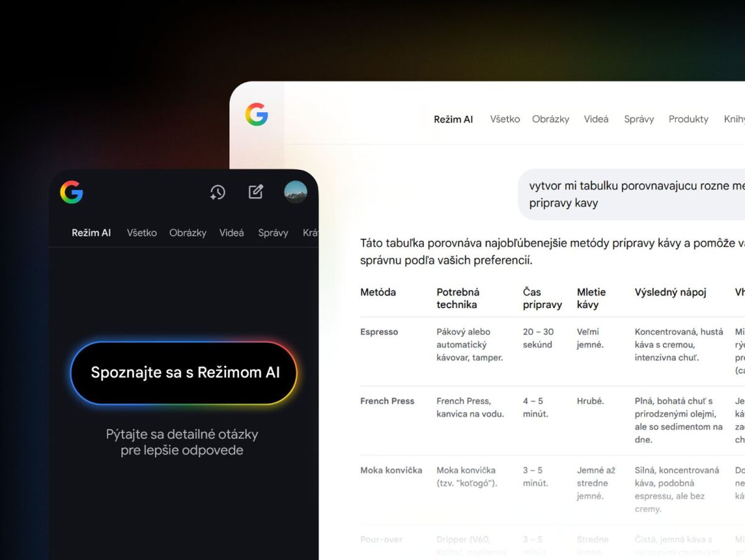Image resolution: width=745 pixels, height=560 pixels.
Task: Open Produkty tab in desktop window
Action: click(x=688, y=119)
